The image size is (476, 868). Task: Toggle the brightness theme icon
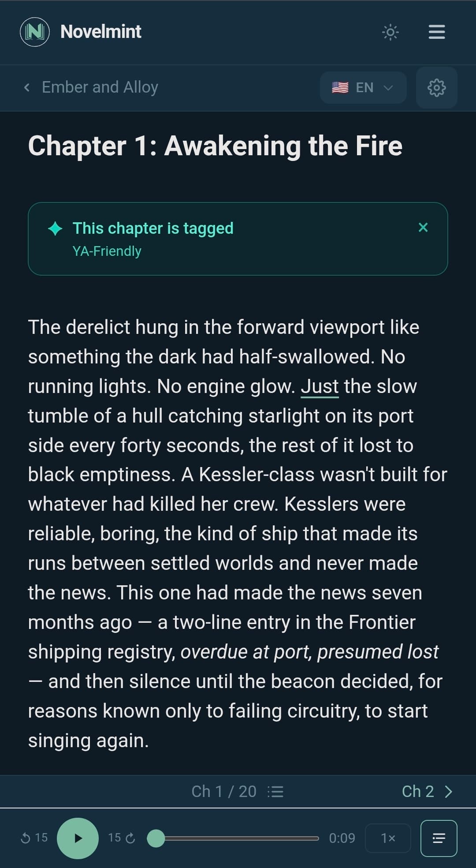coord(390,31)
